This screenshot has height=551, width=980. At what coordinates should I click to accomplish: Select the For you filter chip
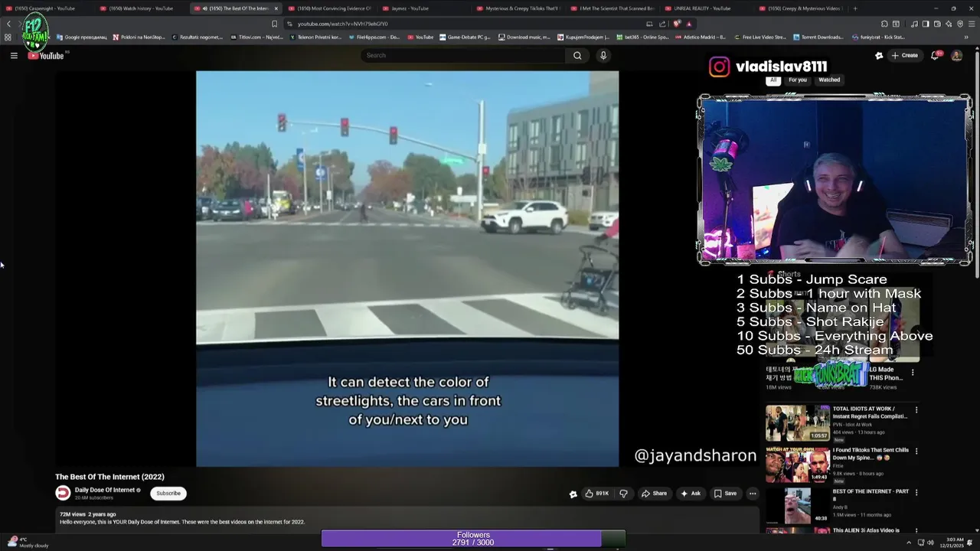click(798, 80)
